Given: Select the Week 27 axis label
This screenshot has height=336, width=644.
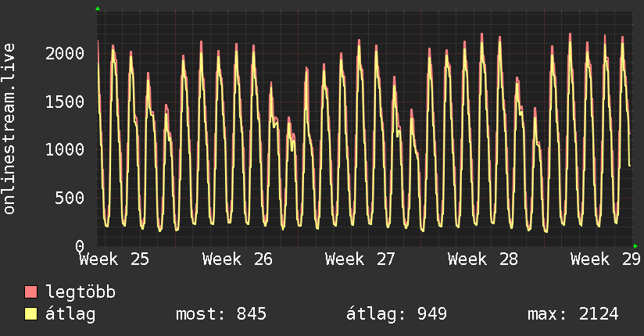Looking at the screenshot, I should (360, 259).
